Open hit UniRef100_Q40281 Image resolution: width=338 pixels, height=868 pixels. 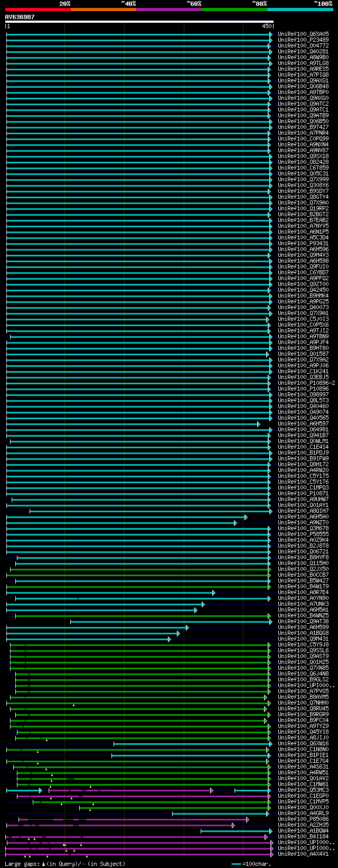(303, 51)
